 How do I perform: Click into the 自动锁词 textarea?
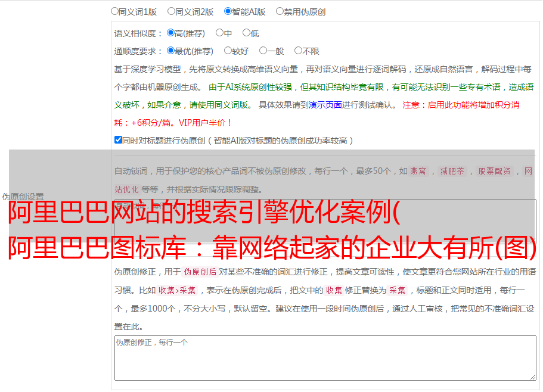point(325,222)
